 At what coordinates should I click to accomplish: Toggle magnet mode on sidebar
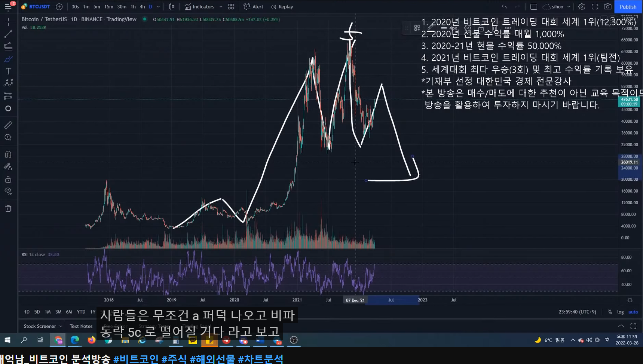click(8, 154)
